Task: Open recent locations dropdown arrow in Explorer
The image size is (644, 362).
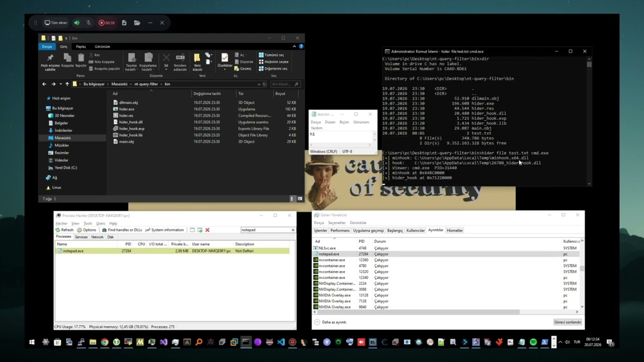Action: point(61,84)
